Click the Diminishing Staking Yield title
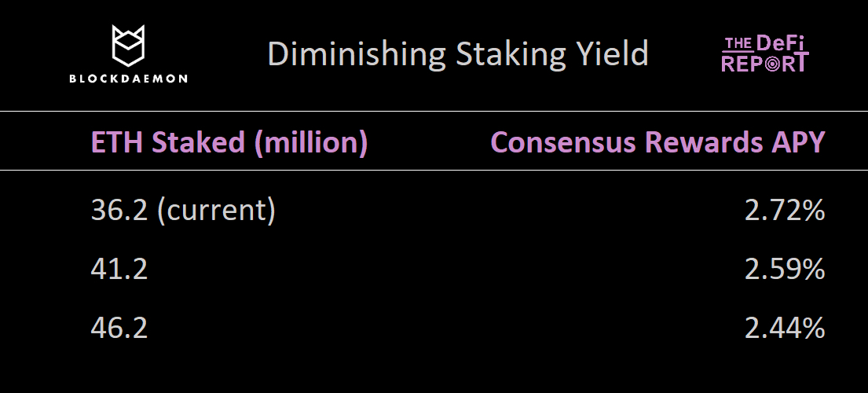 457,54
